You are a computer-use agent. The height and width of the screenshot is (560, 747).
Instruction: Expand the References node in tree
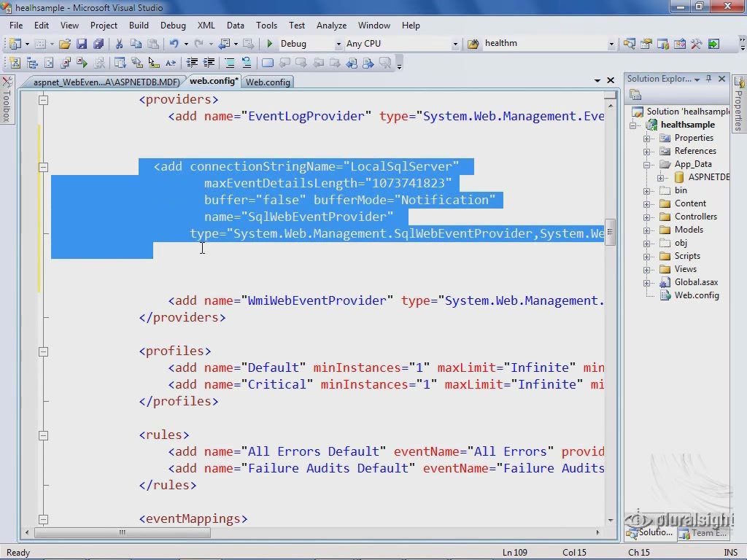[x=646, y=152]
